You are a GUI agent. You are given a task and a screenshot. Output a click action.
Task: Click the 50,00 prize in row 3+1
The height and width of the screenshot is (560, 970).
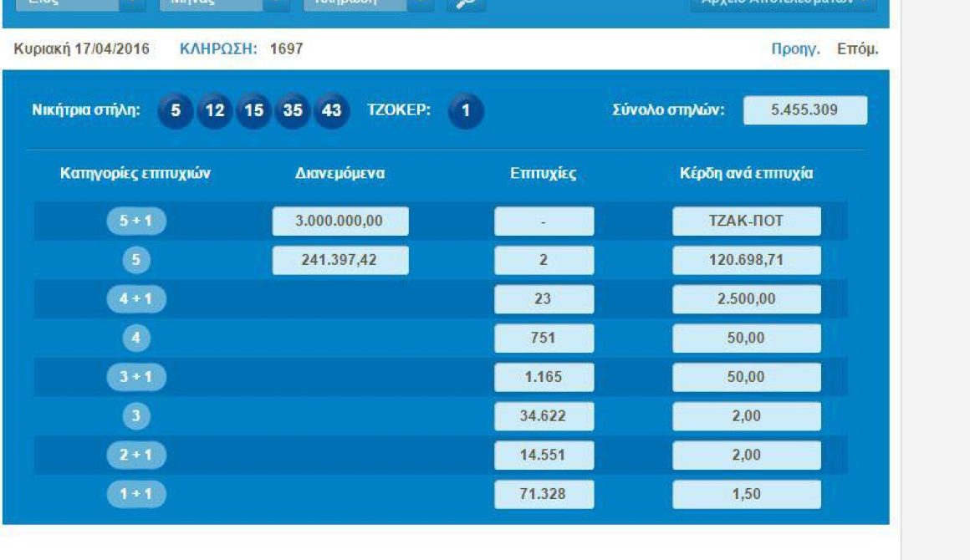coord(747,376)
